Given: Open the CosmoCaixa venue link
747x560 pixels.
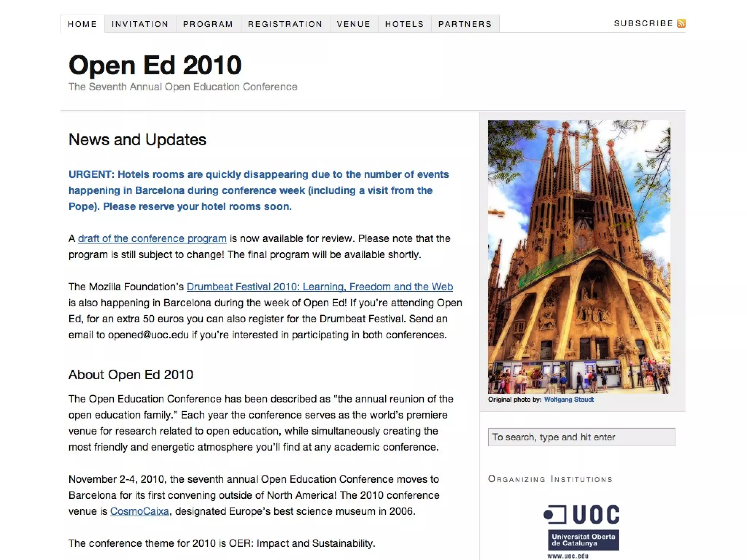Looking at the screenshot, I should point(139,511).
